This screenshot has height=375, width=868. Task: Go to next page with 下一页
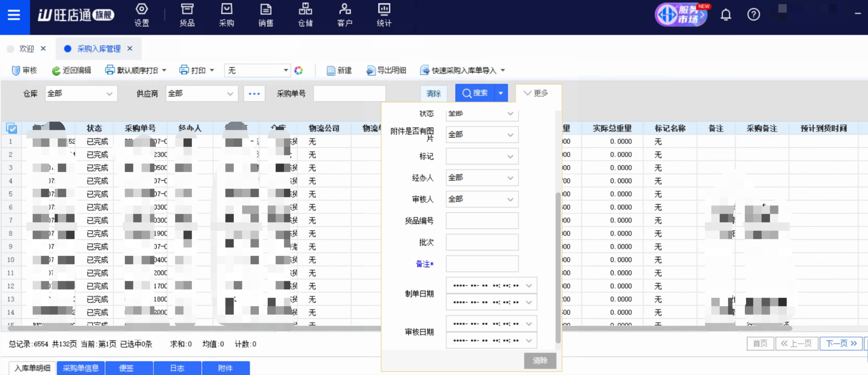pos(841,344)
